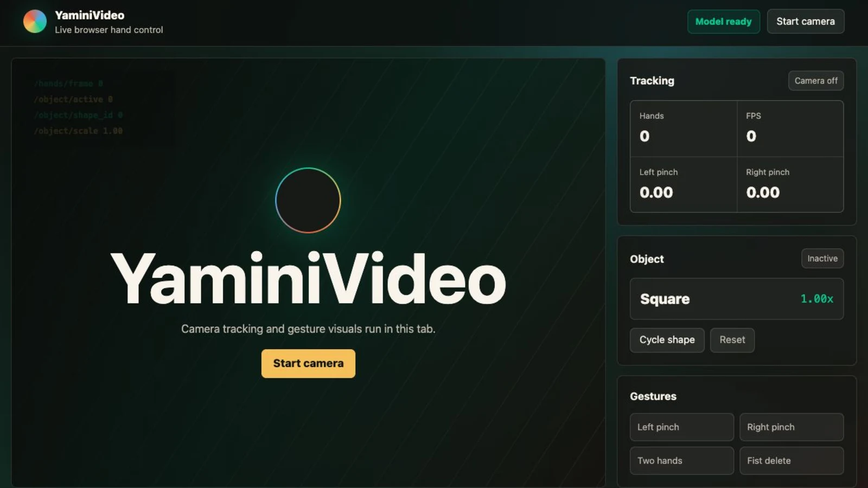The height and width of the screenshot is (488, 868).
Task: Click the Hands count stat cell
Action: (x=684, y=129)
